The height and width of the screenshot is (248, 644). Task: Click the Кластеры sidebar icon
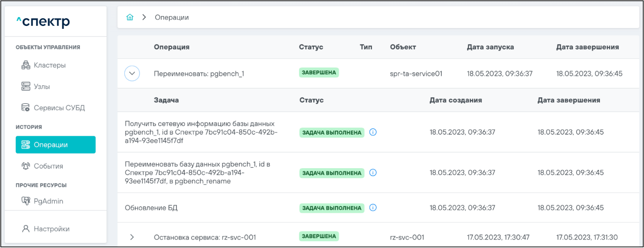point(26,65)
